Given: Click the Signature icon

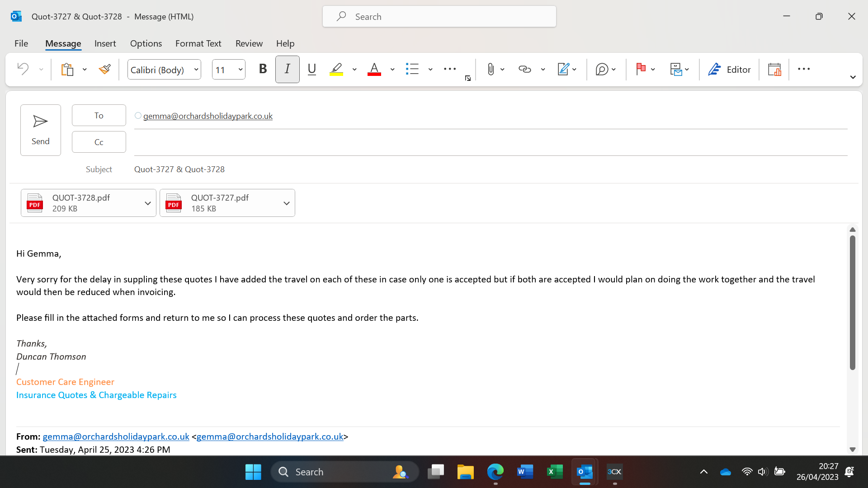Looking at the screenshot, I should pos(563,69).
